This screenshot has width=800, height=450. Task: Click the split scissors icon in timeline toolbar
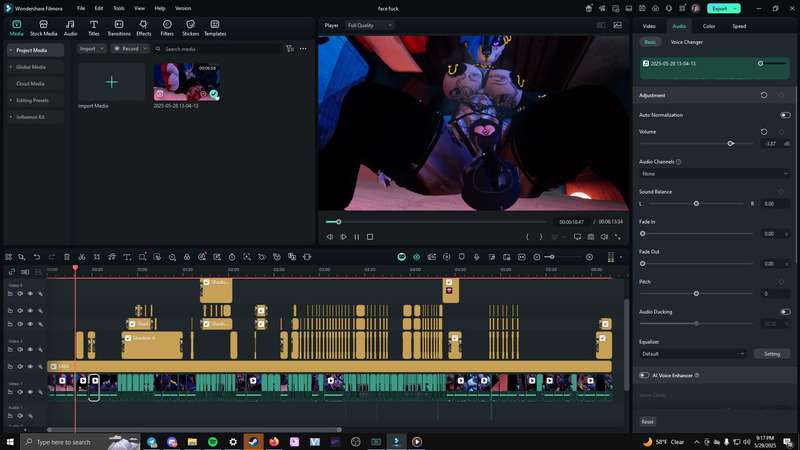[82, 257]
